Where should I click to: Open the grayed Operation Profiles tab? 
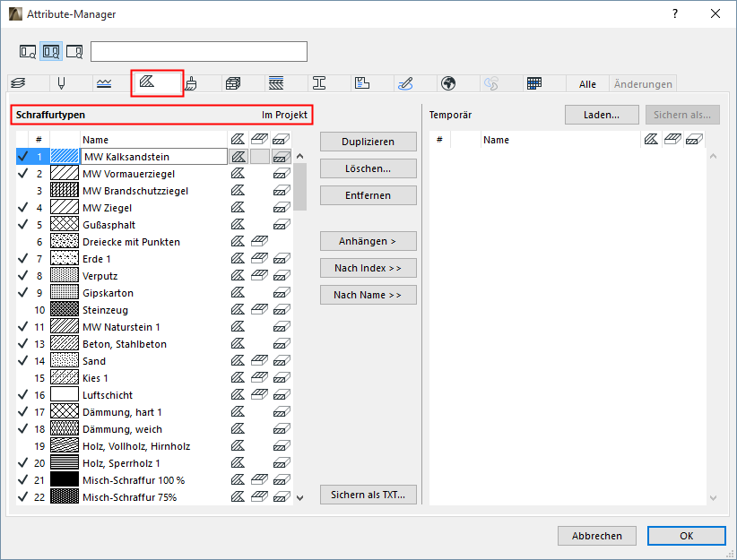click(x=491, y=83)
